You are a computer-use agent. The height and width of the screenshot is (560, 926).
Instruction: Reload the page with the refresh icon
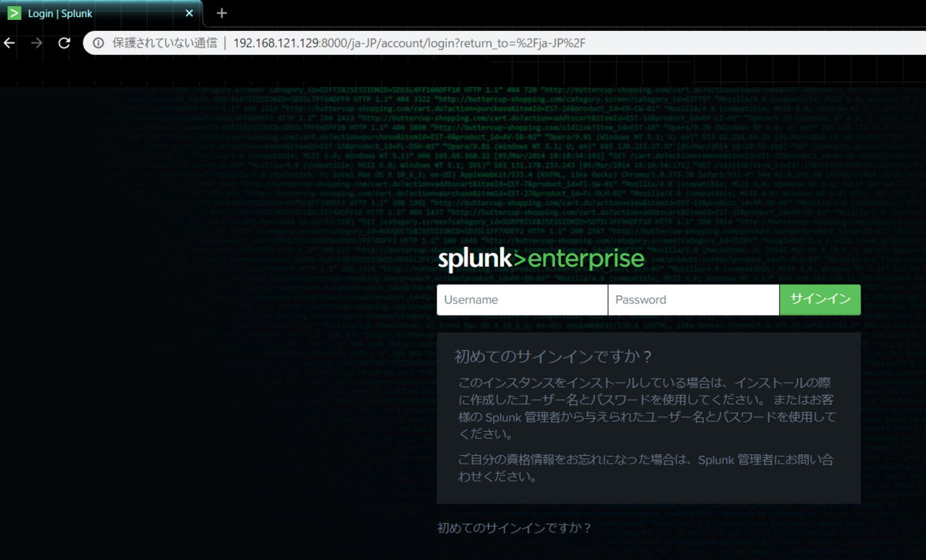64,42
